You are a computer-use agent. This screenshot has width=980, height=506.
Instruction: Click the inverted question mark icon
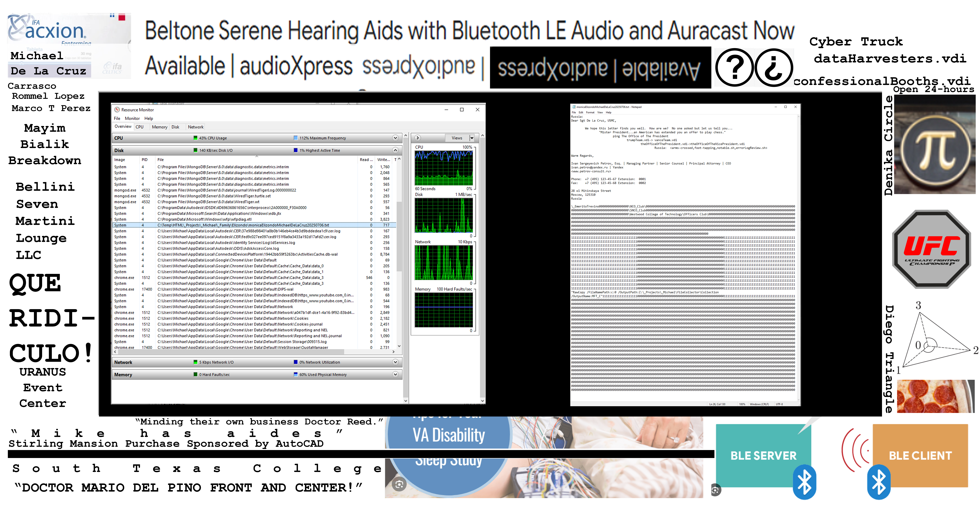click(x=774, y=68)
